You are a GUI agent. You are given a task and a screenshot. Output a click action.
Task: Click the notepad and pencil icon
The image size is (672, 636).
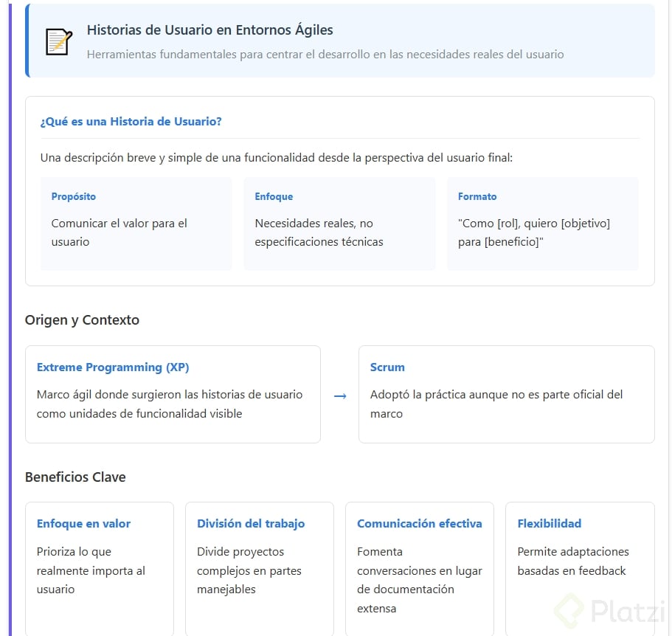[58, 41]
